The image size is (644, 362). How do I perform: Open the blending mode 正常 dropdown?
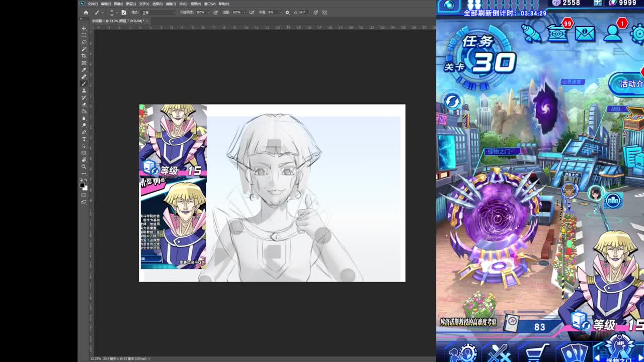pyautogui.click(x=158, y=13)
